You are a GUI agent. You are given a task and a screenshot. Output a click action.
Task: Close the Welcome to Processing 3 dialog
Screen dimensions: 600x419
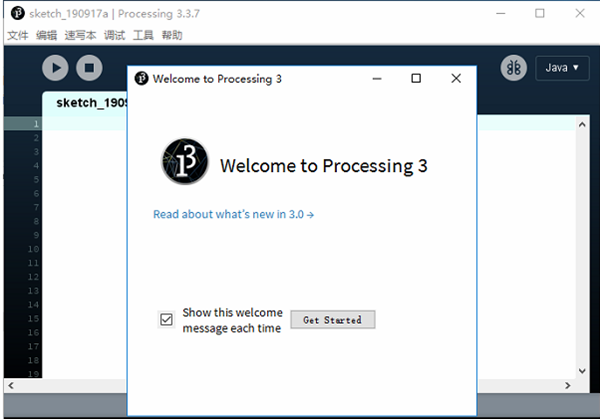point(456,78)
